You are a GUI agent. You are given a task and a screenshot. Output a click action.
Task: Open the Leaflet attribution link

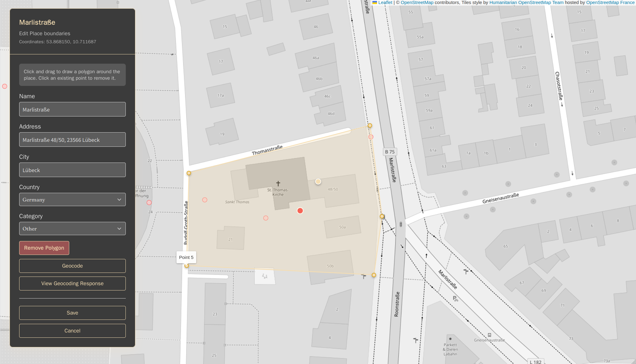pyautogui.click(x=385, y=2)
